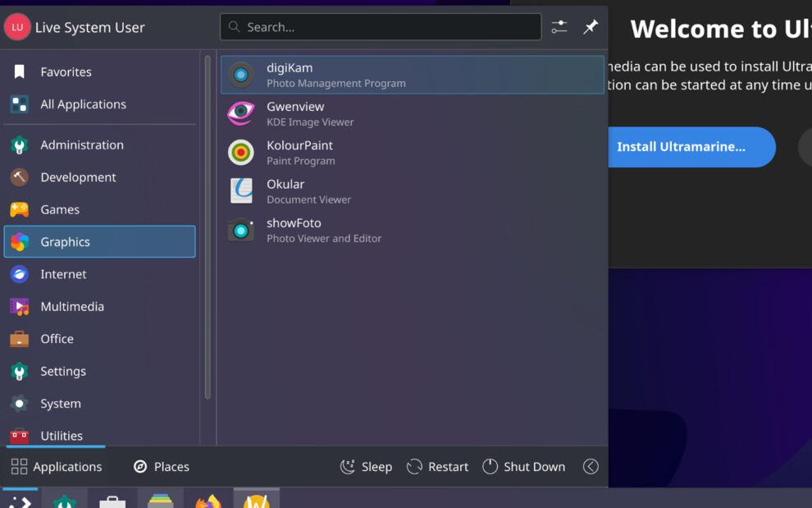The height and width of the screenshot is (508, 812).
Task: Open the launcher configure sliders icon
Action: (x=559, y=27)
